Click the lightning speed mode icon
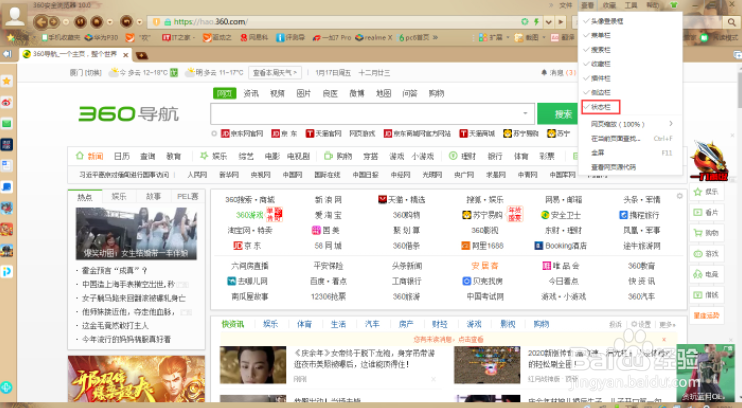The width and height of the screenshot is (742, 408). coord(536,22)
